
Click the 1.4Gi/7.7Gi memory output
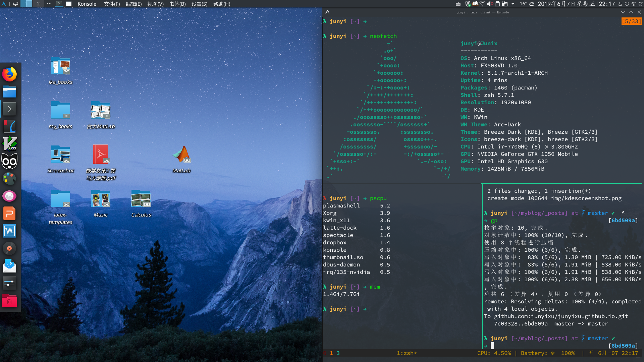(341, 294)
